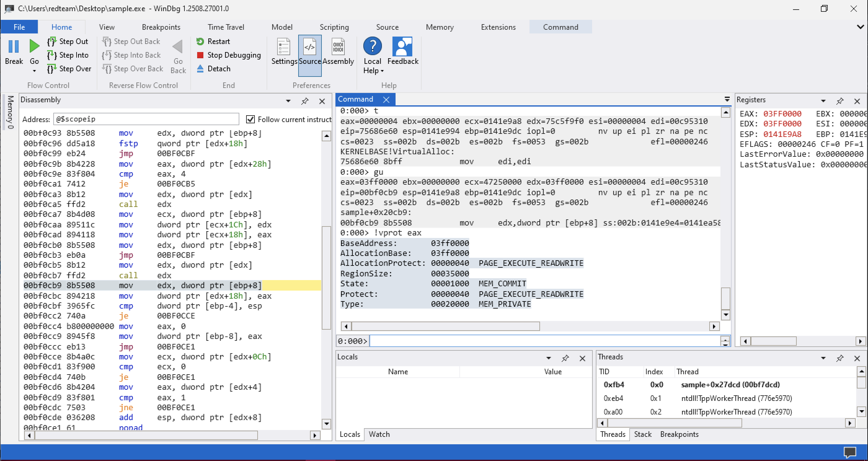Click the TID column header
Image resolution: width=868 pixels, height=461 pixels.
(x=604, y=372)
